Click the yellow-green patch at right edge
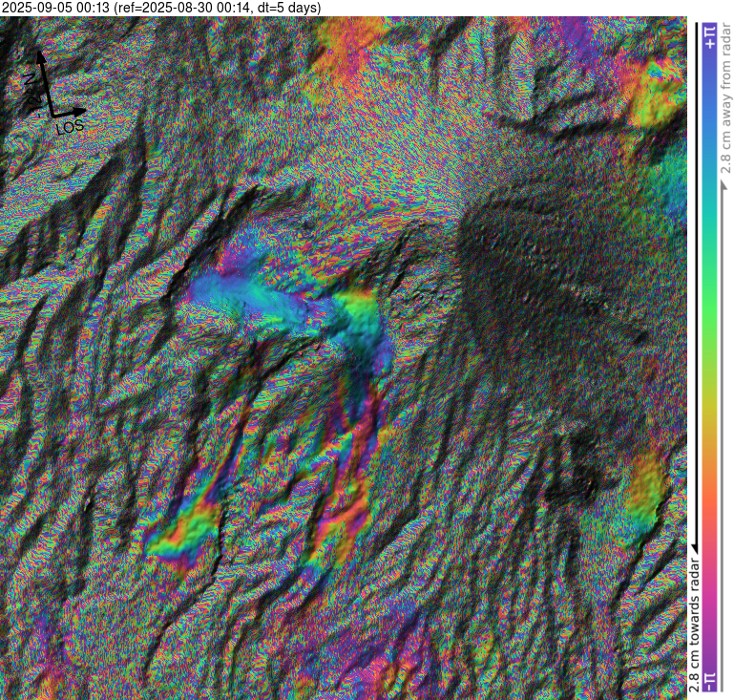Image resolution: width=734 pixels, height=700 pixels. (647, 489)
